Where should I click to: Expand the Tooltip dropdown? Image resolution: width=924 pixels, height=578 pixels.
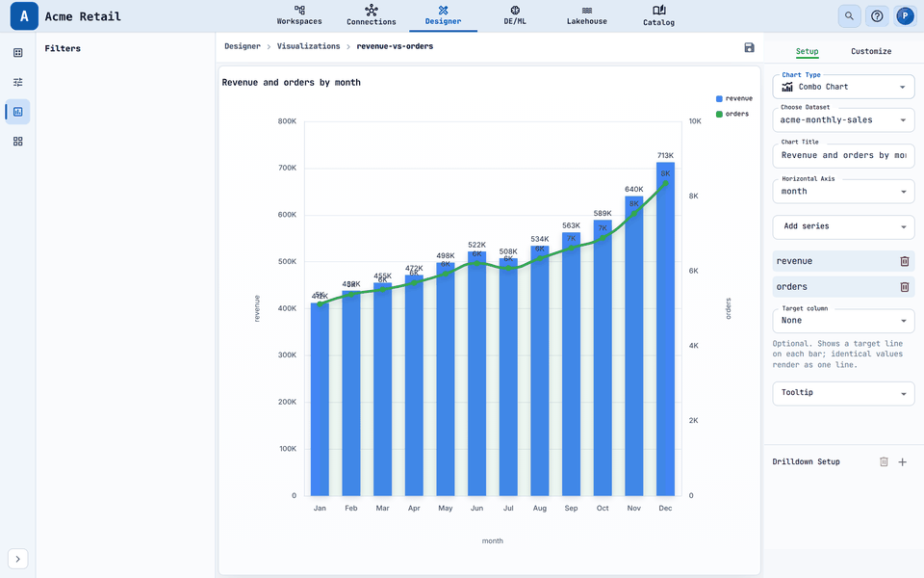843,393
